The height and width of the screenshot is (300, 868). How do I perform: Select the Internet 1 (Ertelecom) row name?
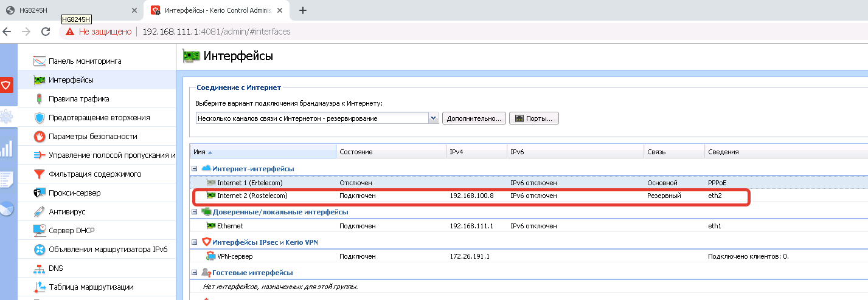click(250, 182)
